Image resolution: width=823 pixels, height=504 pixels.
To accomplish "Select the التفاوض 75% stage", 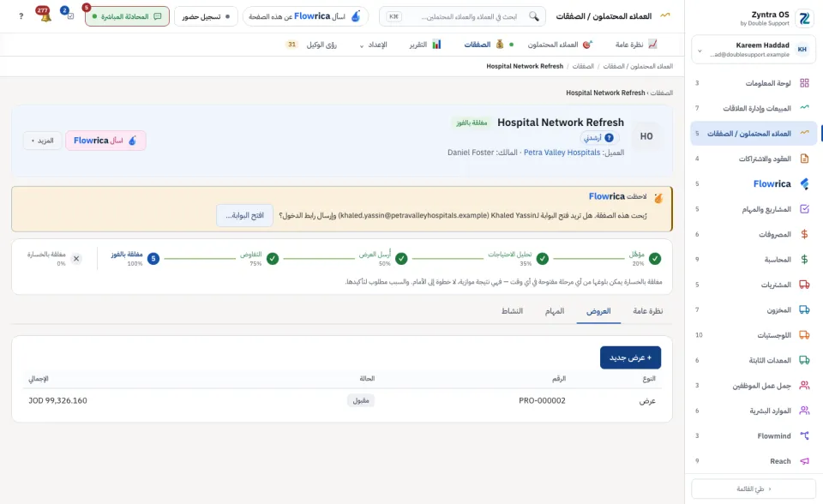I will (259, 258).
